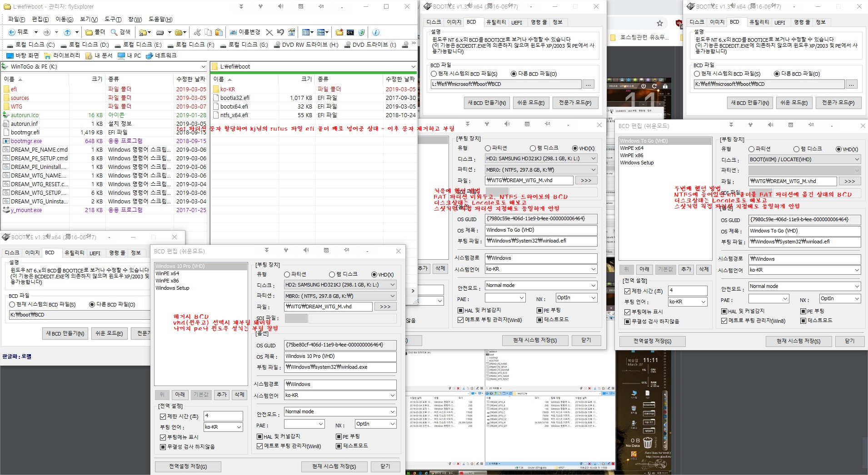The height and width of the screenshot is (475, 868).
Task: Open the command prompt icon
Action: point(350,32)
